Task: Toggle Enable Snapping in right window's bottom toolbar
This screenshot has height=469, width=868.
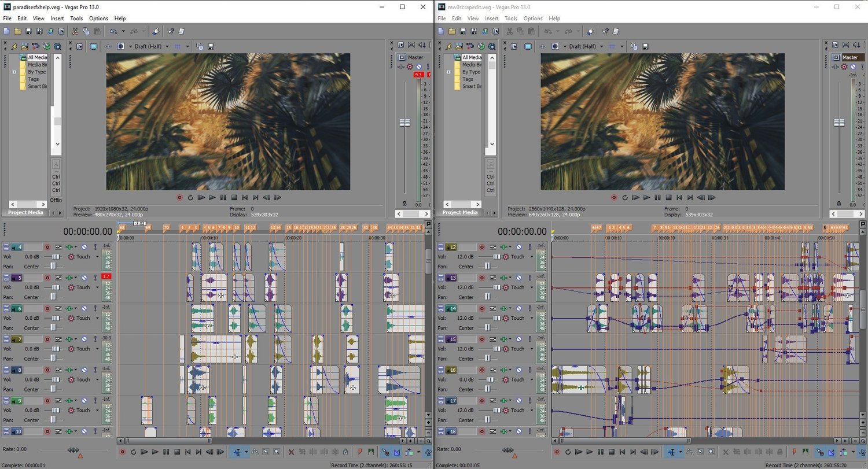Action: (x=819, y=452)
